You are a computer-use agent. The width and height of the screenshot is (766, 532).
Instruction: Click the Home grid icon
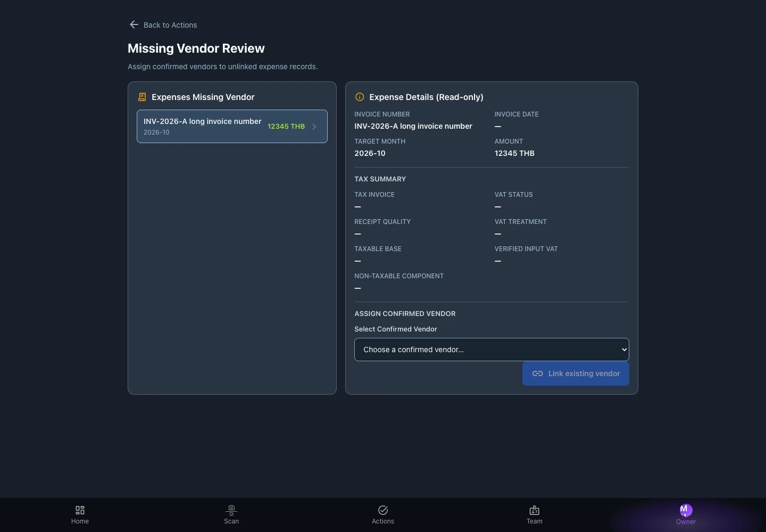click(80, 510)
